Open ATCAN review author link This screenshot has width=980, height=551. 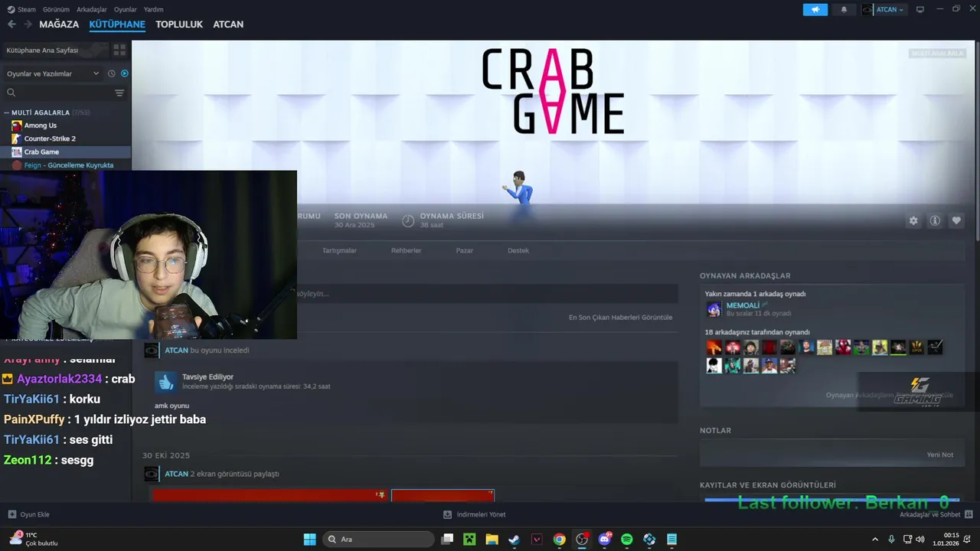point(176,350)
